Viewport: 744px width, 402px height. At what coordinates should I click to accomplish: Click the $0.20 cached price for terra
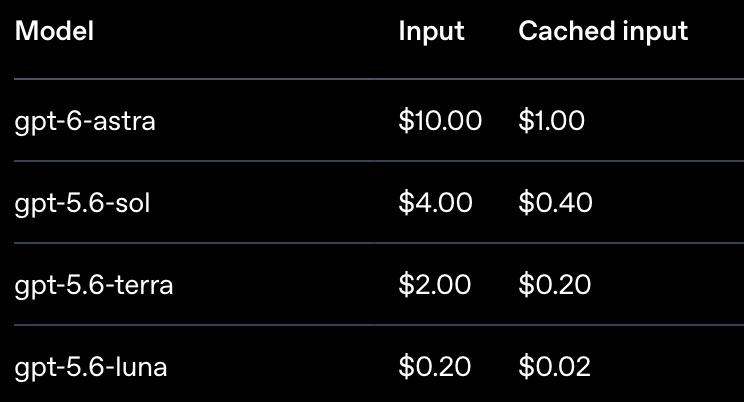[555, 285]
